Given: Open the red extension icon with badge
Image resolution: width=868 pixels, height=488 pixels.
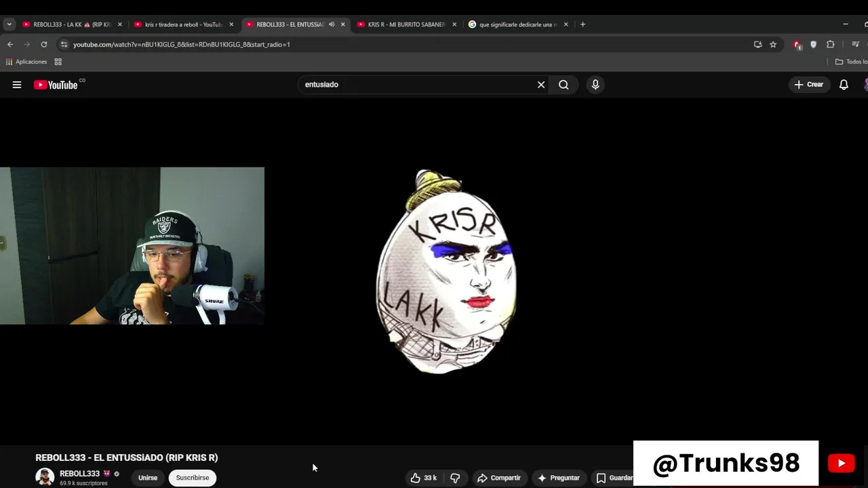Looking at the screenshot, I should pyautogui.click(x=797, y=45).
